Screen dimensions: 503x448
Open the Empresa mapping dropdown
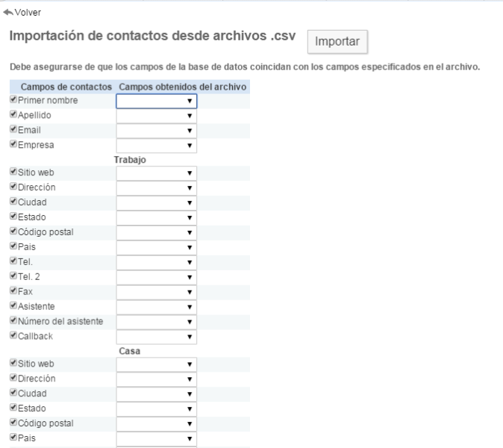(156, 146)
